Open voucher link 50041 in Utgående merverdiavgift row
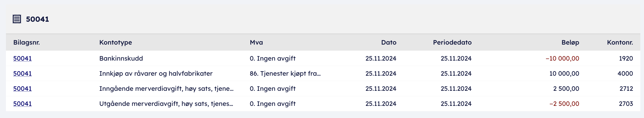Viewport: 644px width, 118px height. point(23,104)
